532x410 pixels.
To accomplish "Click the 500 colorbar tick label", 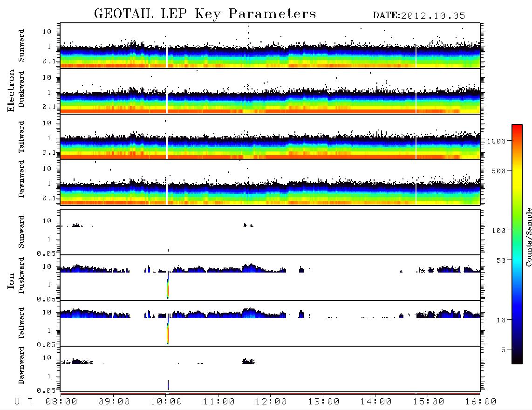I will pyautogui.click(x=498, y=171).
